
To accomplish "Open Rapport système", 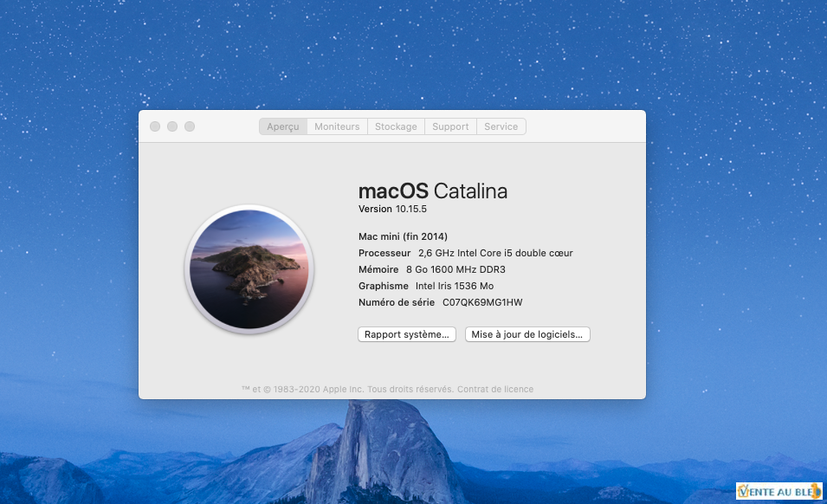I will [x=407, y=334].
